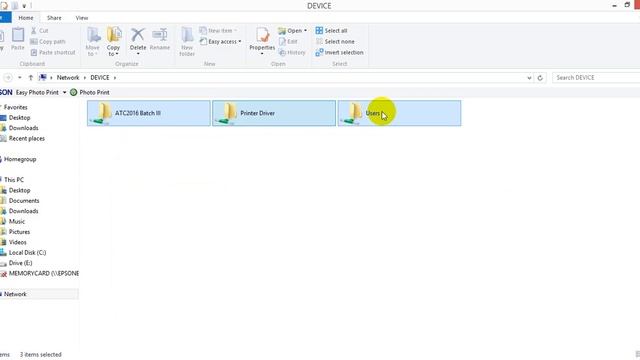Open Local Disk (C:) in the sidebar
Viewport: 640px width, 360px height.
click(x=27, y=253)
